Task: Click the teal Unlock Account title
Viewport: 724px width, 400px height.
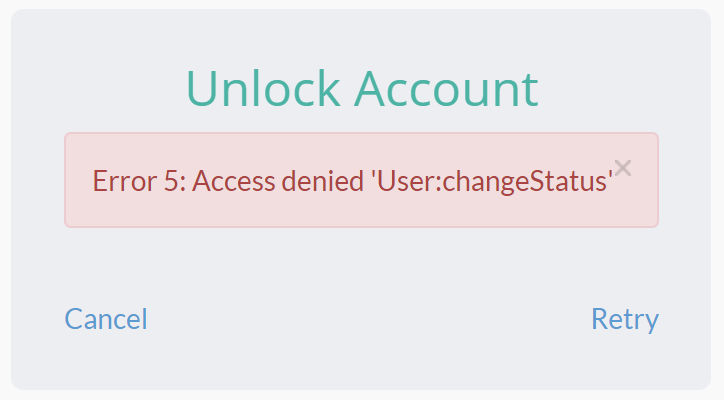Action: click(x=361, y=88)
